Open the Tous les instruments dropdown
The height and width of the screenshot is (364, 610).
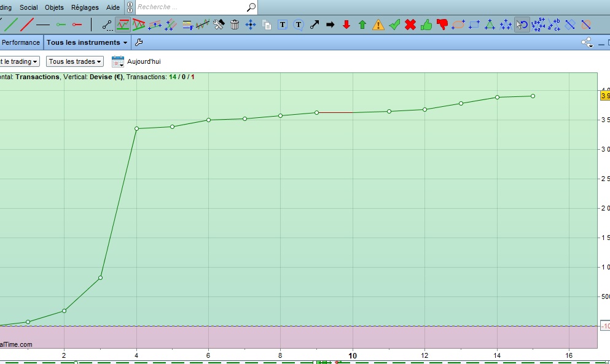point(87,42)
